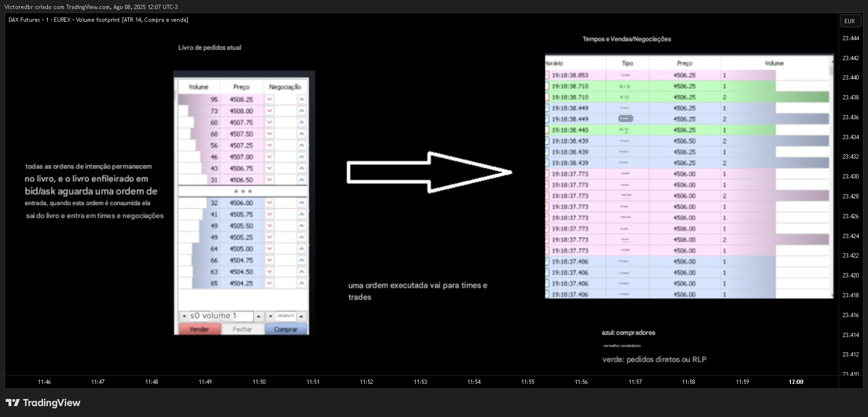868x417 pixels.
Task: Click the order book Volume column header
Action: coord(199,87)
